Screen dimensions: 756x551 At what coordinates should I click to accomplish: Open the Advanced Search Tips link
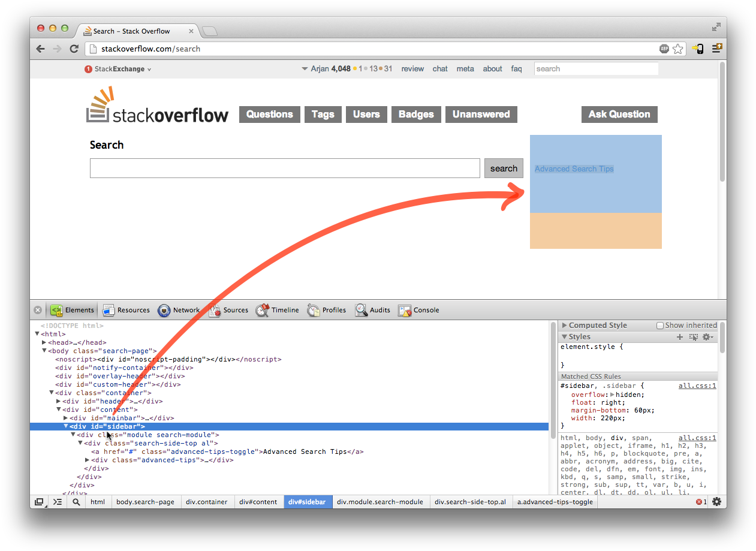click(x=573, y=168)
